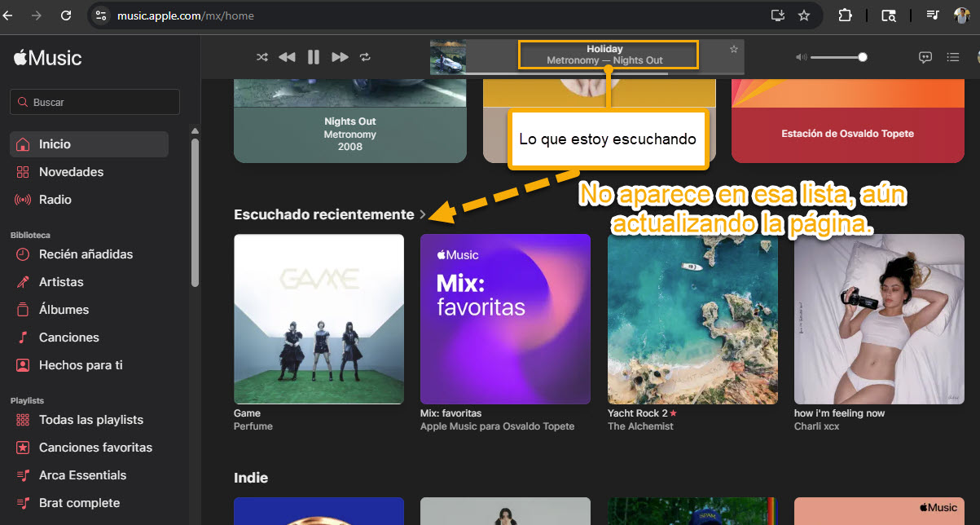Go forward in browser history
This screenshot has width=980, height=525.
pyautogui.click(x=36, y=15)
